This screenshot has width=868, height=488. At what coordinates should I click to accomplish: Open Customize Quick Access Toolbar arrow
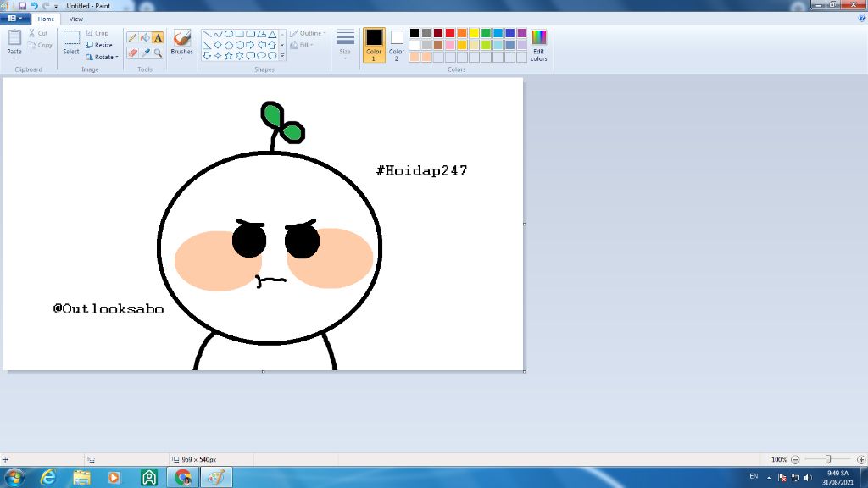tap(56, 6)
